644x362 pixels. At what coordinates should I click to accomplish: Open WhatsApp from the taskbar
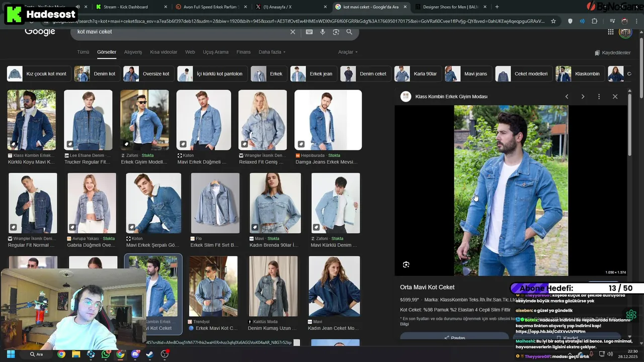click(105, 354)
